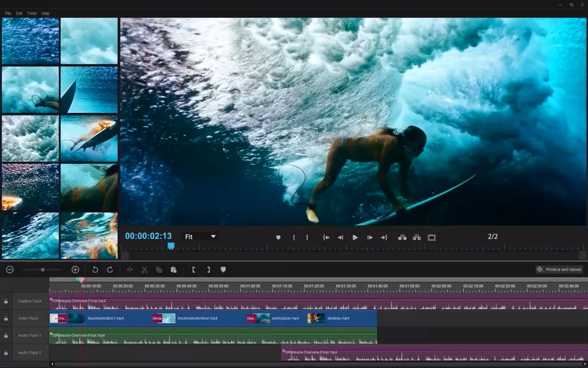Click the Undo arrow in timeline toolbar
Viewport: 588px width, 368px height.
pos(95,270)
